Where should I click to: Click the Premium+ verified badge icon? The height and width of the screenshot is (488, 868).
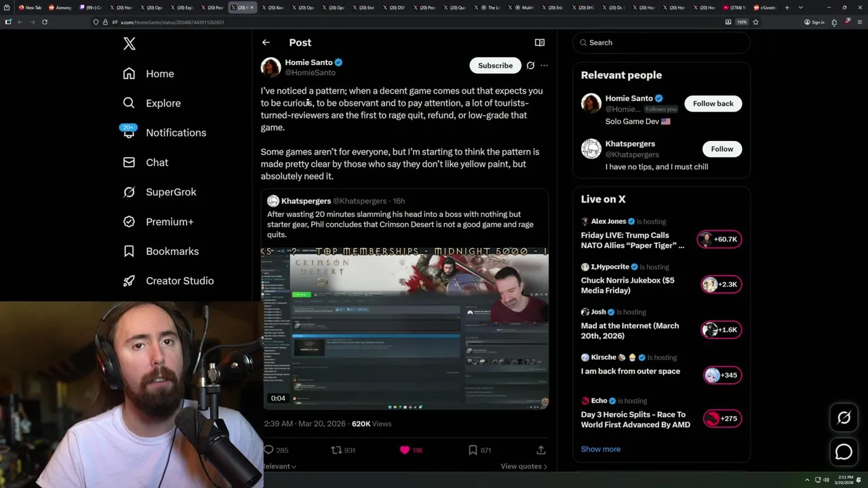pos(129,222)
